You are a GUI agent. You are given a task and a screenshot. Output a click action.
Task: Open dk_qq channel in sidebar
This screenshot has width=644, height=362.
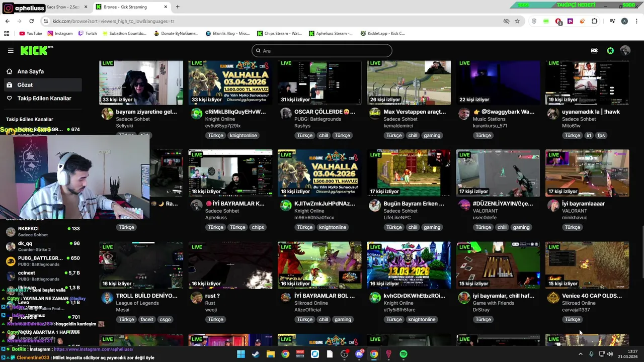pos(42,246)
